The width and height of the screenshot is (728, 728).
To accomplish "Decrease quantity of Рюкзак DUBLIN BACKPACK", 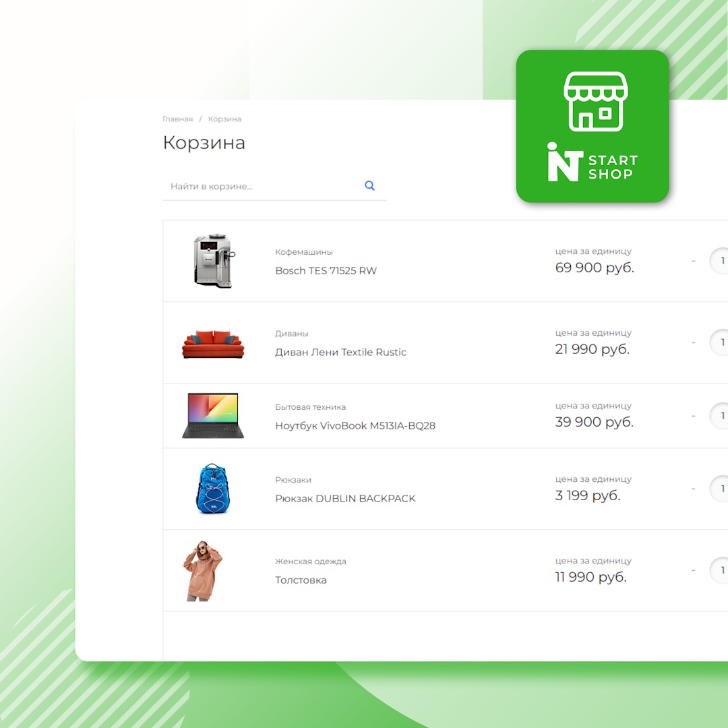I will coord(693,489).
